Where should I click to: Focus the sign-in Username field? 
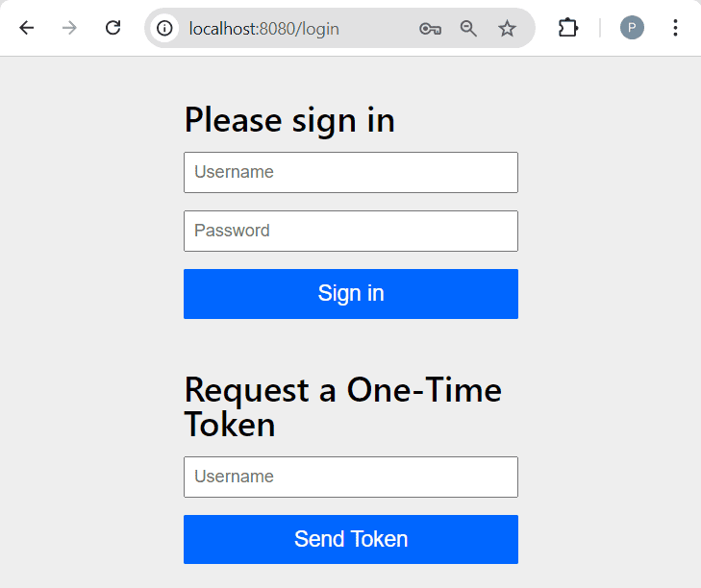point(351,172)
